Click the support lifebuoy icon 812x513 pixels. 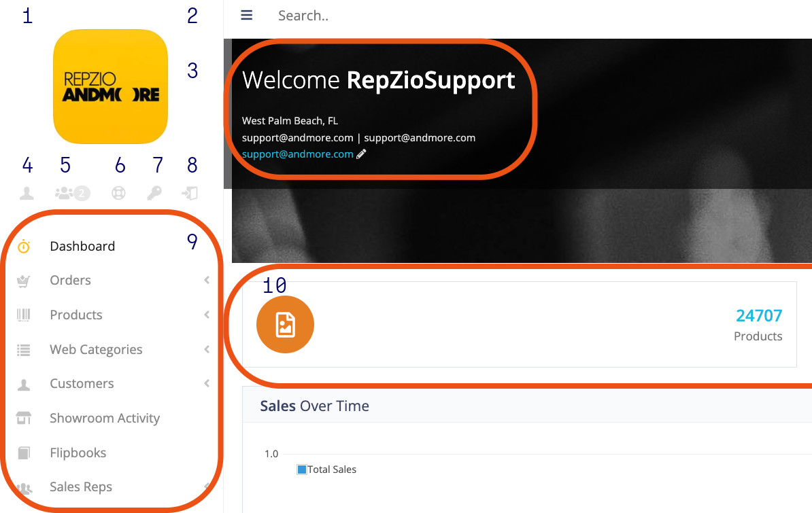pyautogui.click(x=118, y=194)
